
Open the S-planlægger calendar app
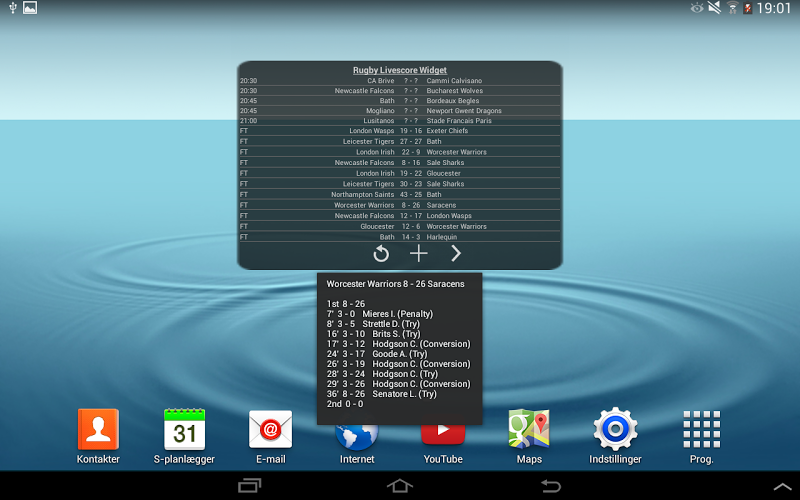point(184,436)
